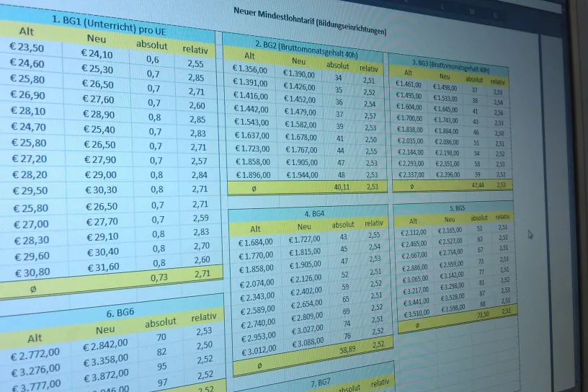Click the cell "€ 3.142,00"
The image size is (588, 392).
(452, 276)
